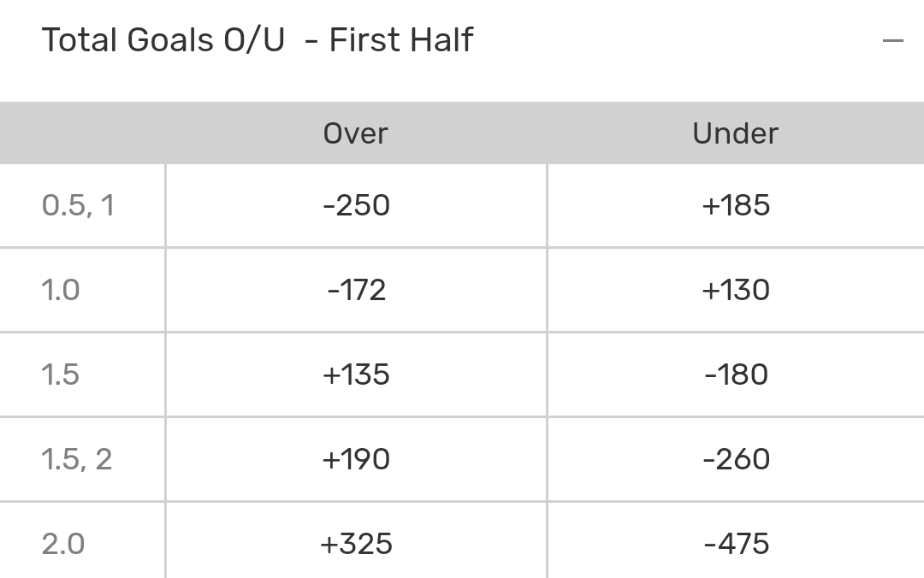924x578 pixels.
Task: Click the 1.5 goal line label
Action: [x=61, y=375]
